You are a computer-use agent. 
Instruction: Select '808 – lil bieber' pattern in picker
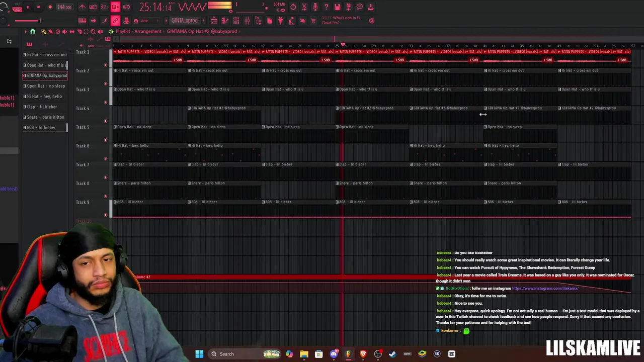point(45,128)
